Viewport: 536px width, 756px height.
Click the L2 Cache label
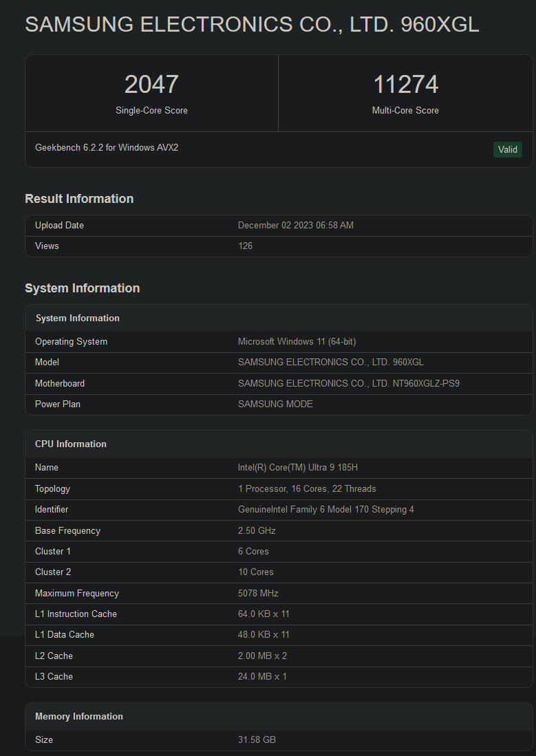click(x=54, y=656)
